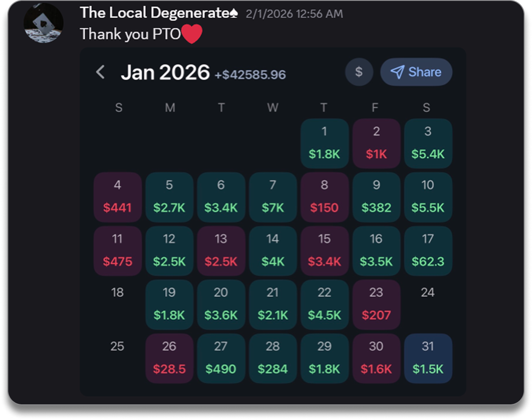Click January 13 red $2.5K cell
Viewport: 532px width, 420px height.
(x=221, y=251)
